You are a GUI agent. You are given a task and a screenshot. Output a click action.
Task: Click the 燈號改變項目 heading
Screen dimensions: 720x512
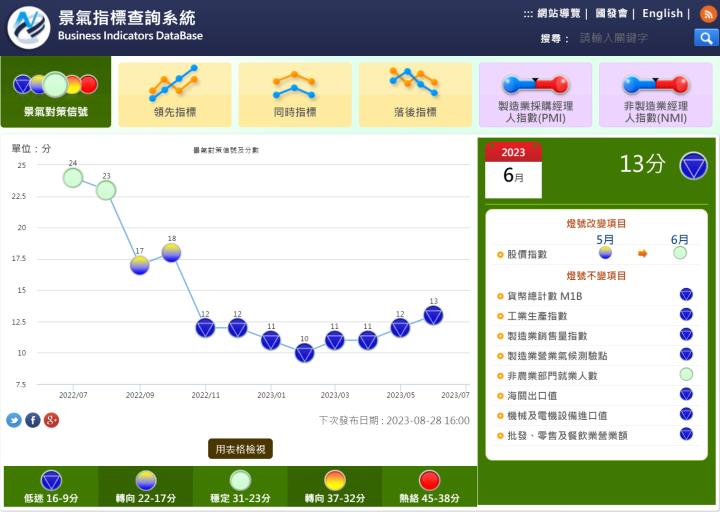pyautogui.click(x=596, y=224)
